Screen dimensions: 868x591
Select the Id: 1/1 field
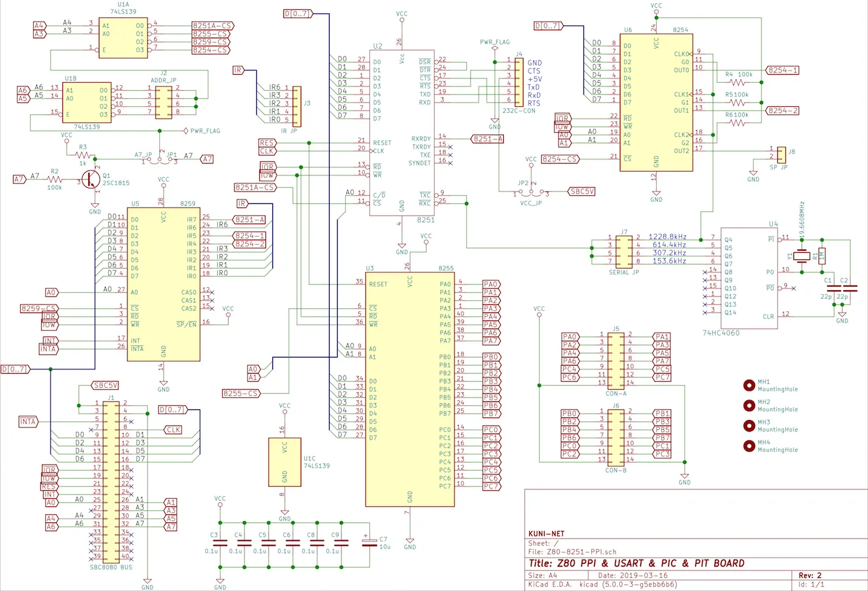811,584
